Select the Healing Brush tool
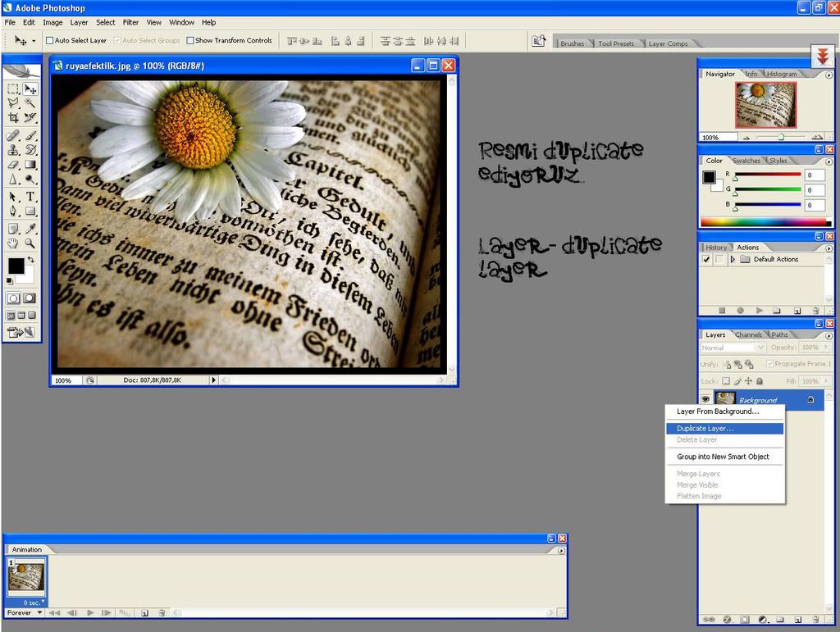 13,135
